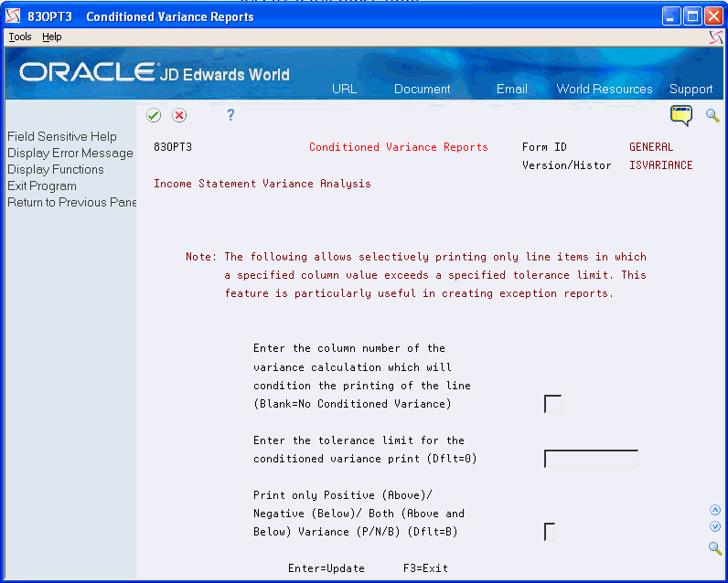Viewport: 728px width, 583px height.
Task: Select Display Functions in the sidebar
Action: coord(56,169)
